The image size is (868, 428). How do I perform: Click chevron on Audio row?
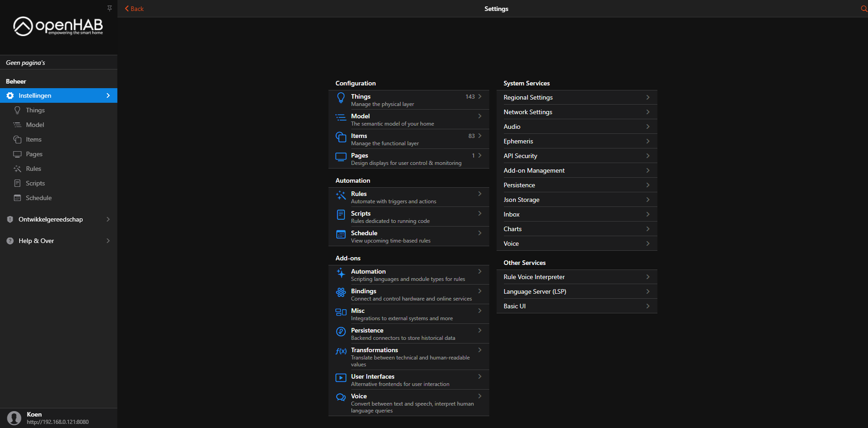(648, 127)
